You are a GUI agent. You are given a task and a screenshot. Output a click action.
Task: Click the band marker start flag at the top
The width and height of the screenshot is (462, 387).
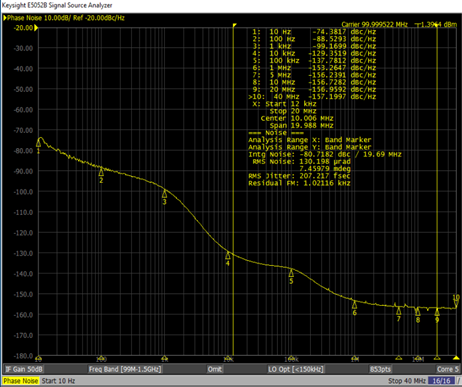(x=235, y=25)
